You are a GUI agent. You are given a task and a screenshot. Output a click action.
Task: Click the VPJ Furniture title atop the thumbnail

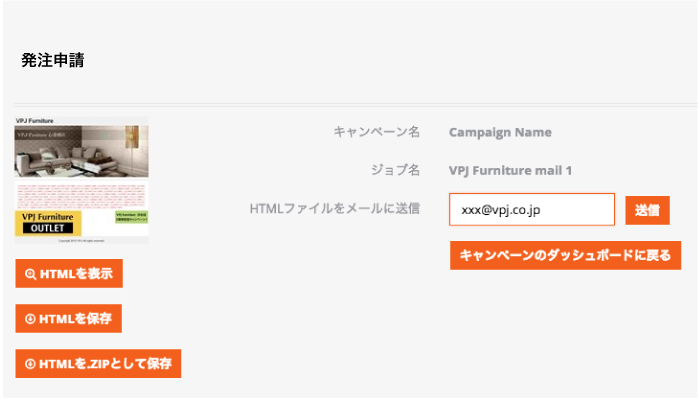tap(35, 121)
